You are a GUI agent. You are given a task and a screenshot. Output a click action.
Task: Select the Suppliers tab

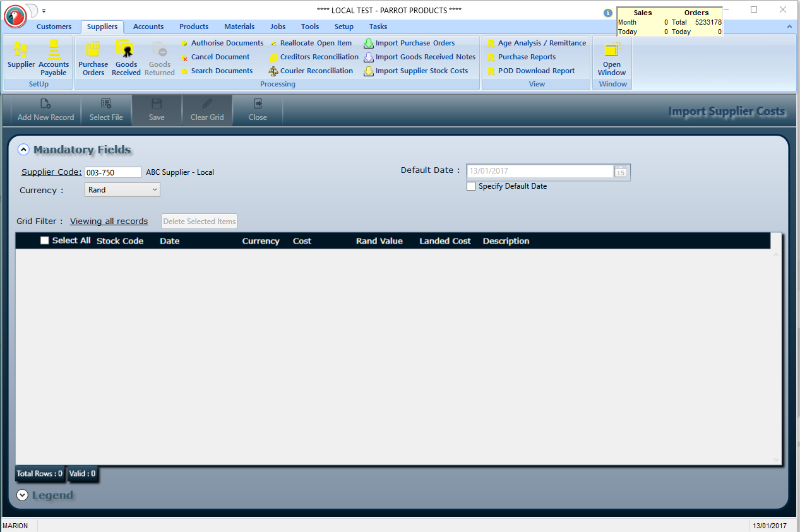[x=102, y=27]
